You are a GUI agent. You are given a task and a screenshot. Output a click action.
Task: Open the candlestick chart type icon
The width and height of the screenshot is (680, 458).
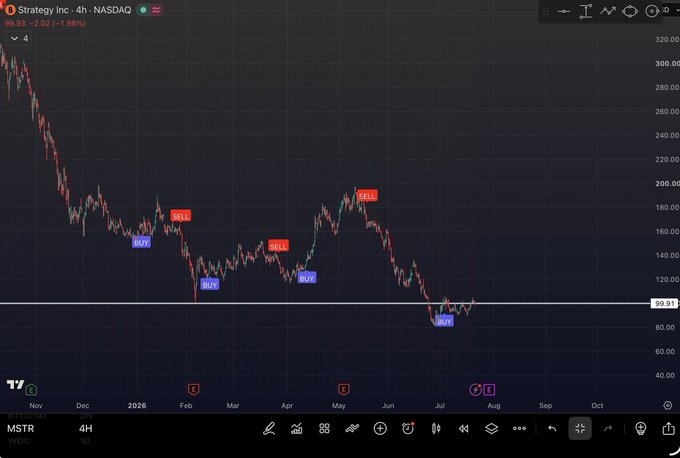436,429
